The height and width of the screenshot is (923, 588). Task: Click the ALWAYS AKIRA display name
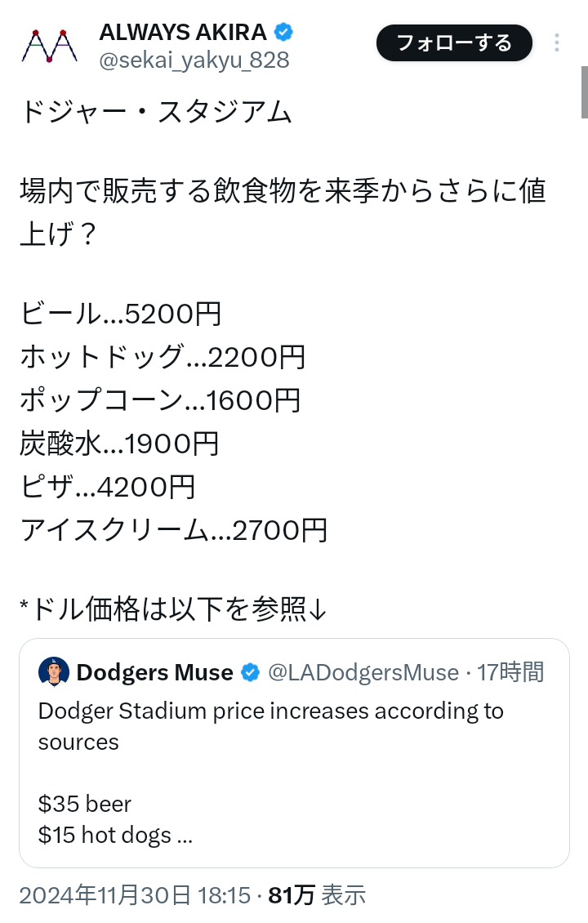[183, 33]
